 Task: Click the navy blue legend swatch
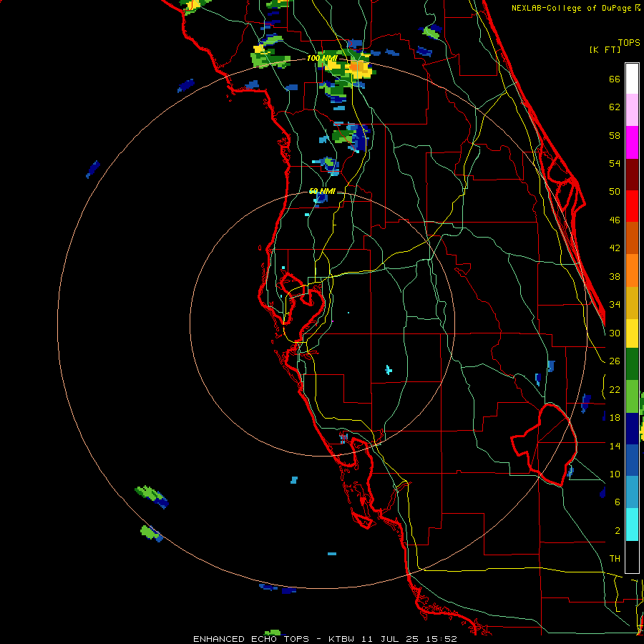click(632, 429)
